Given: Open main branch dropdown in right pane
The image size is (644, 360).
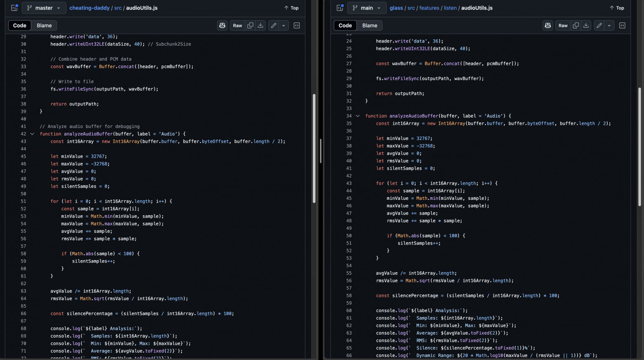Looking at the screenshot, I should (367, 8).
